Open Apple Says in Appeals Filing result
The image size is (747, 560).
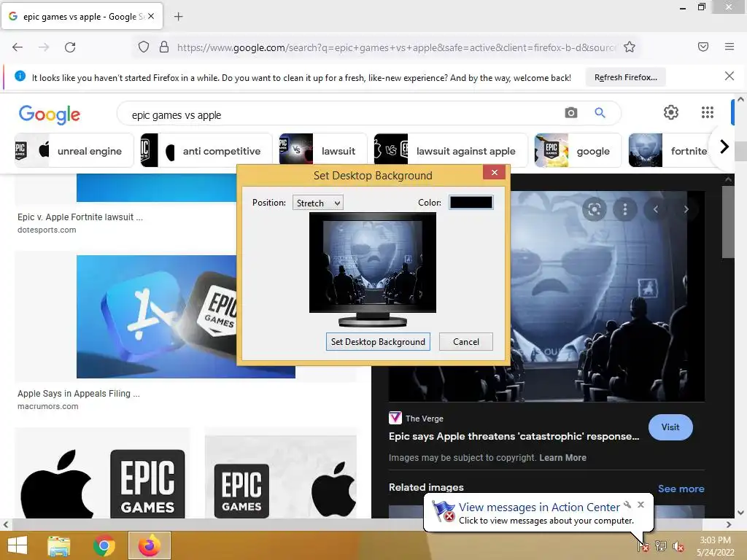coord(79,394)
